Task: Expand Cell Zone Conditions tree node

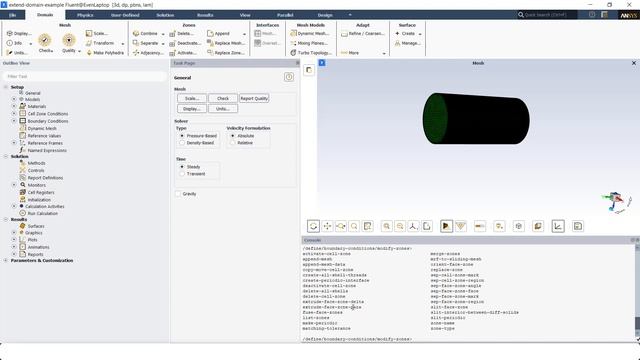Action: (14, 113)
